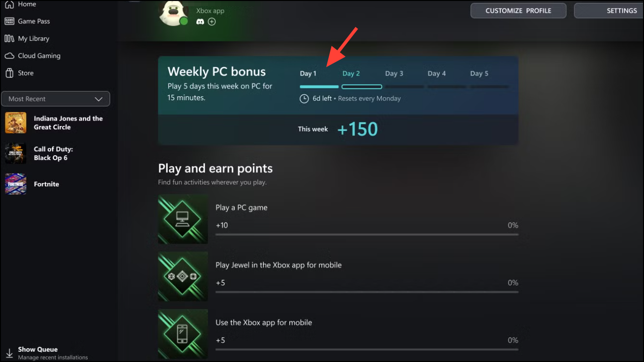This screenshot has width=644, height=362.
Task: Click the Discord linked account icon
Action: [200, 22]
